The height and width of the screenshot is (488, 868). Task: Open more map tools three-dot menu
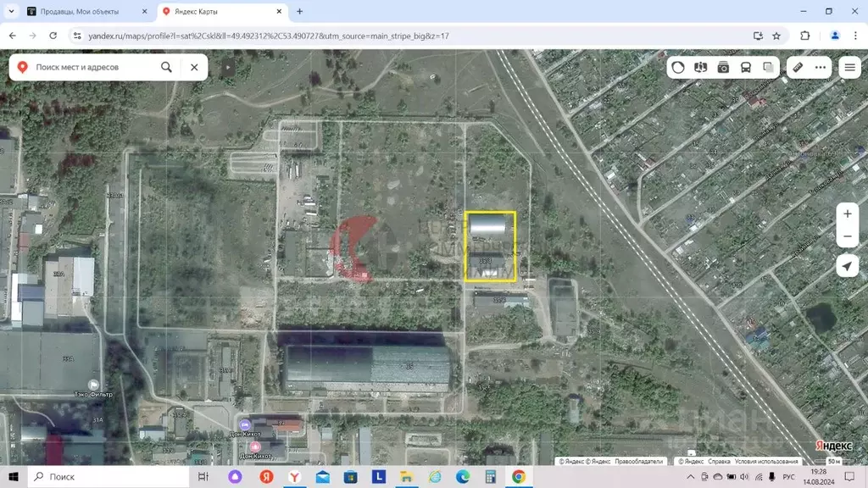[x=821, y=68]
